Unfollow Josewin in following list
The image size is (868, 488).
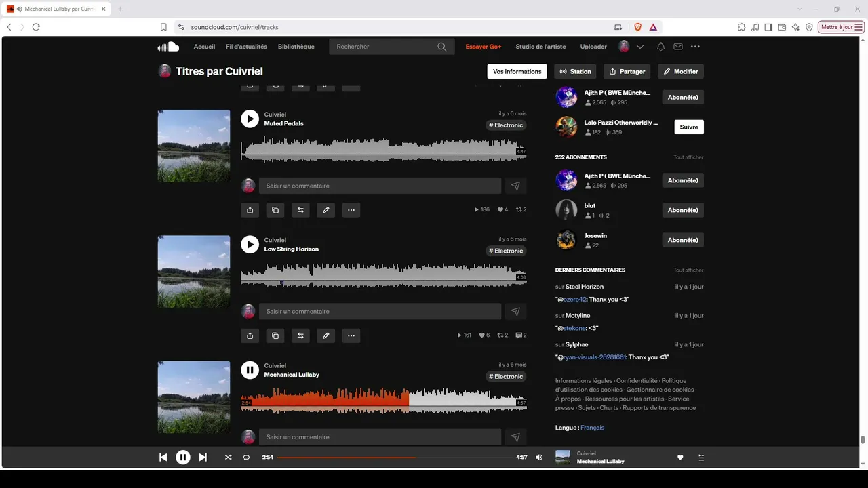click(x=683, y=240)
